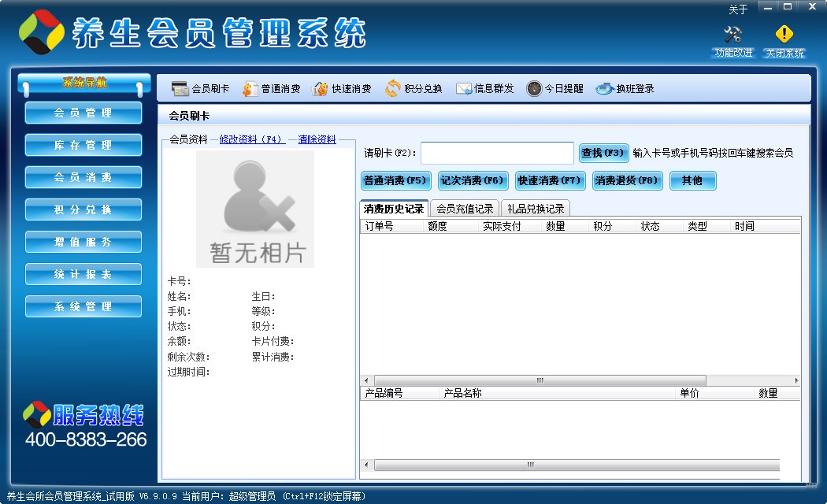Click the 功能改进 tools icon
This screenshot has width=827, height=504.
click(733, 35)
